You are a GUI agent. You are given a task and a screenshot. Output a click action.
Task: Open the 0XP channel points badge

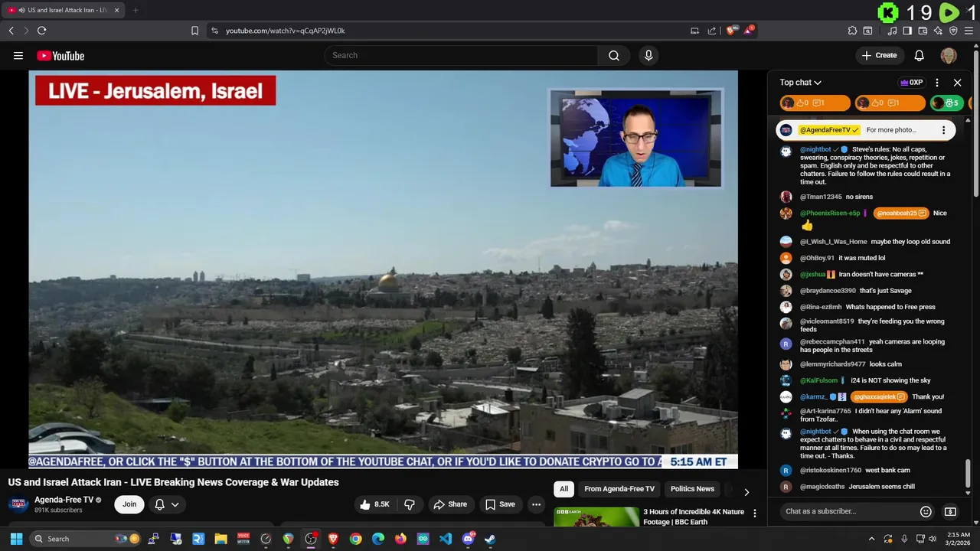[x=911, y=83]
